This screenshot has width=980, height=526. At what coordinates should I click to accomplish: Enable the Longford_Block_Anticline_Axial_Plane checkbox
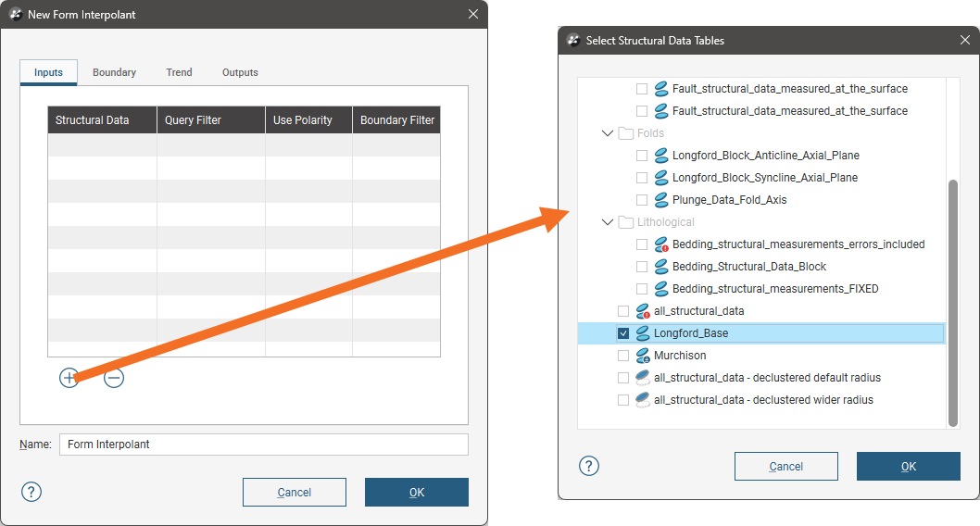coord(642,156)
